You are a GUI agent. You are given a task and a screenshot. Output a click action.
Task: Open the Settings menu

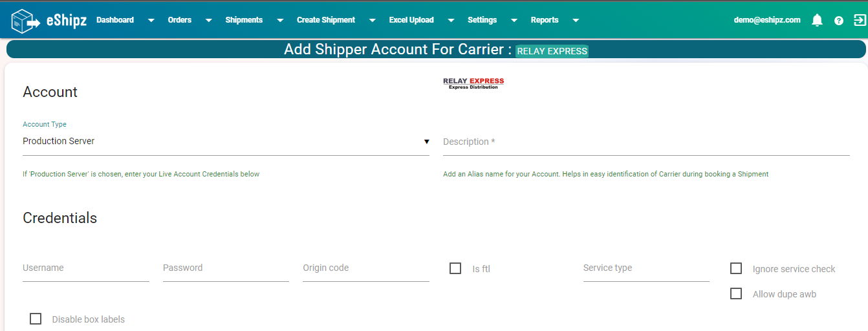pyautogui.click(x=483, y=20)
